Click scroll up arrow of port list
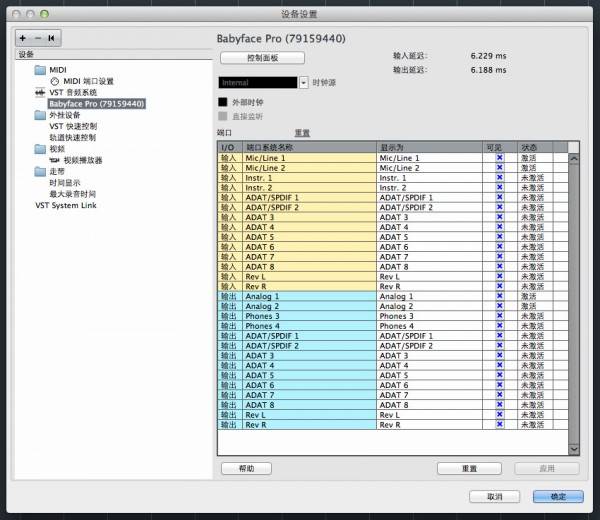This screenshot has width=600, height=520. pyautogui.click(x=574, y=158)
